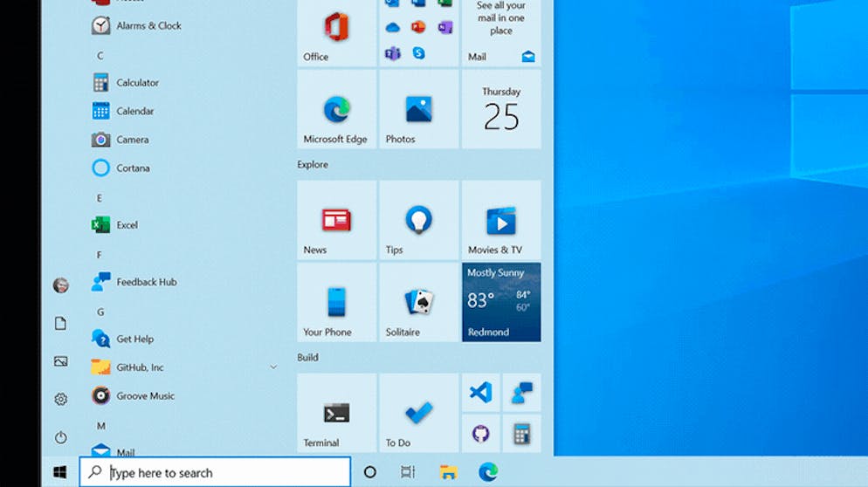Open the Redmond weather tile
The width and height of the screenshot is (868, 487).
[x=501, y=302]
